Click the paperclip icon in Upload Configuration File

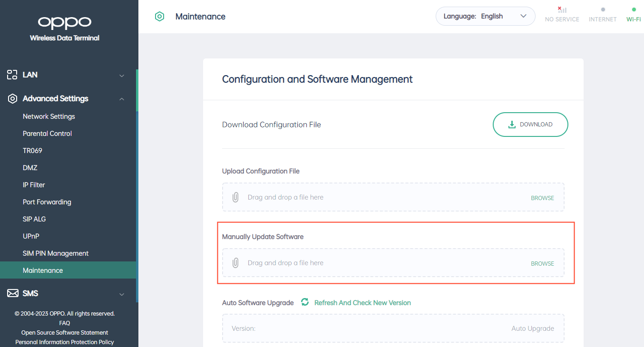pos(235,197)
